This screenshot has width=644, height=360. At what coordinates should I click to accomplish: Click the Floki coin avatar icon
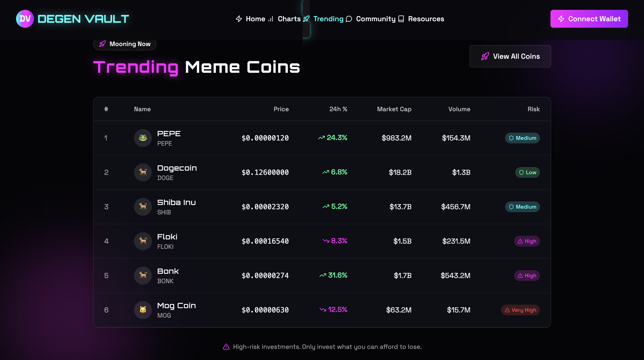point(143,241)
